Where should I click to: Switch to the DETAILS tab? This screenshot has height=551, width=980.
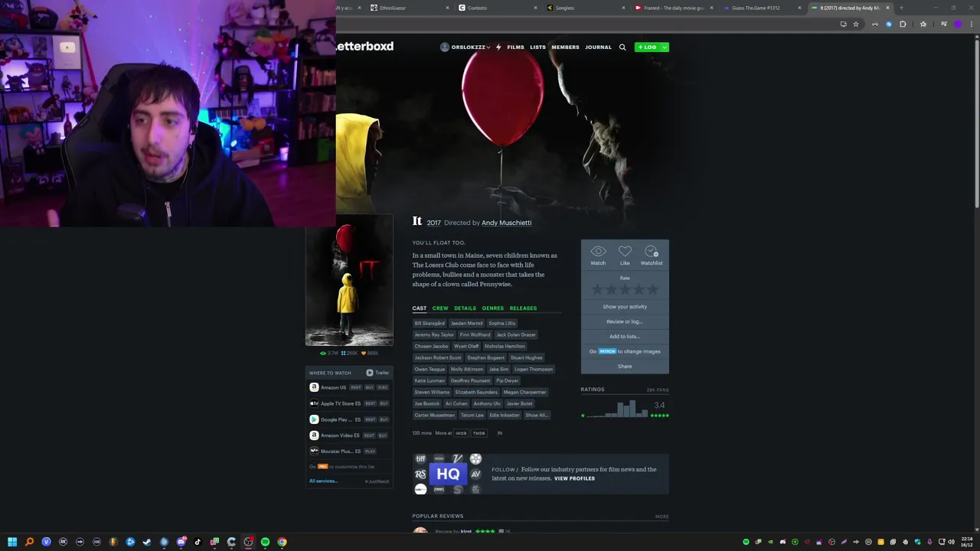pyautogui.click(x=465, y=308)
